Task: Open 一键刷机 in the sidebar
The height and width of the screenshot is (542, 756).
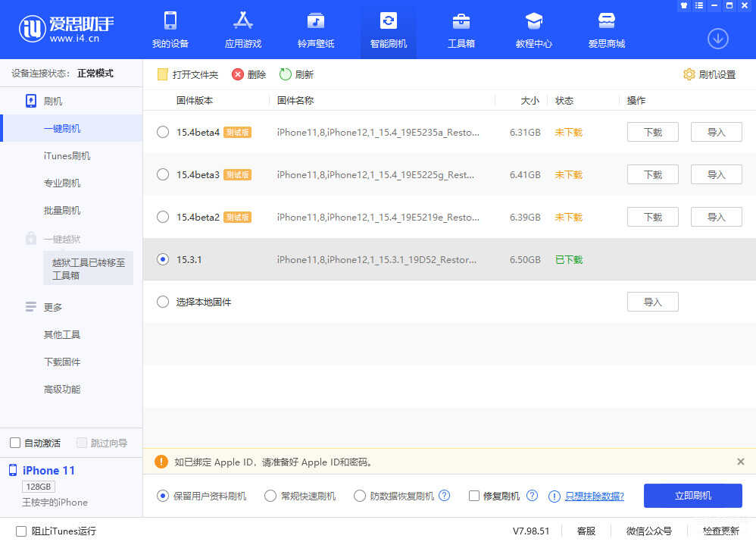Action: 72,128
